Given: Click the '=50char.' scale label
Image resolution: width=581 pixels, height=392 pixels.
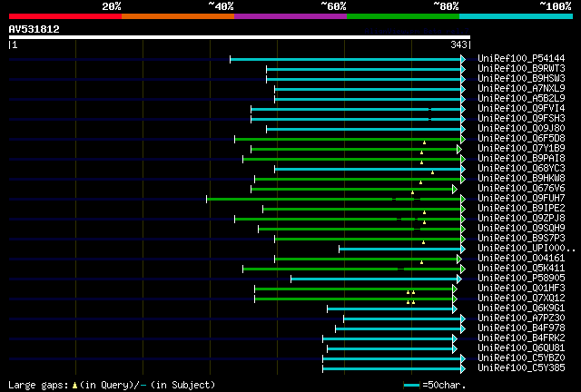Looking at the screenshot, I should pyautogui.click(x=444, y=385).
